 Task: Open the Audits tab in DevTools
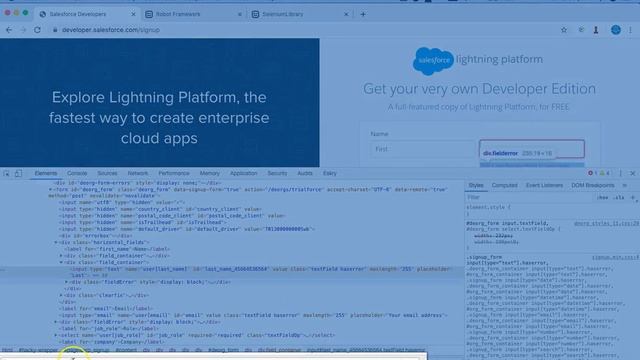tap(304, 173)
